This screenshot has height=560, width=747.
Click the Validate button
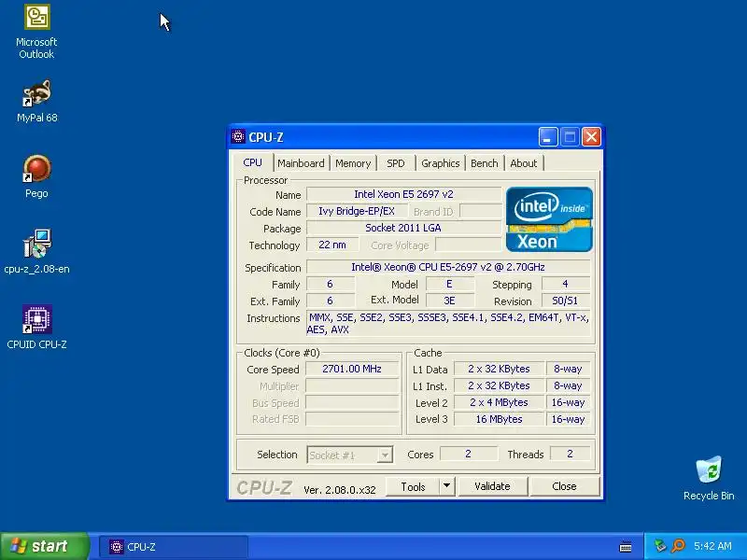[493, 486]
